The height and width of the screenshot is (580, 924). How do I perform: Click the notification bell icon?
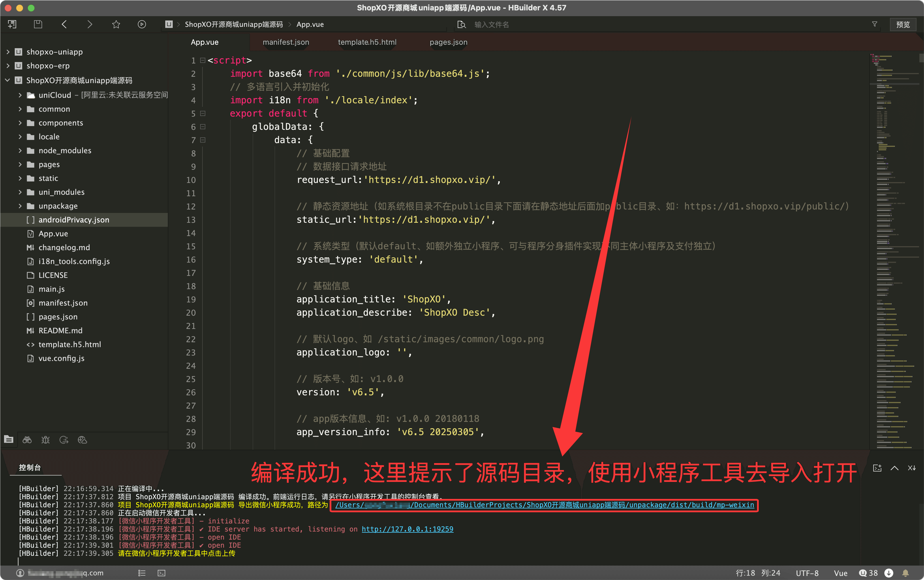[x=906, y=573]
